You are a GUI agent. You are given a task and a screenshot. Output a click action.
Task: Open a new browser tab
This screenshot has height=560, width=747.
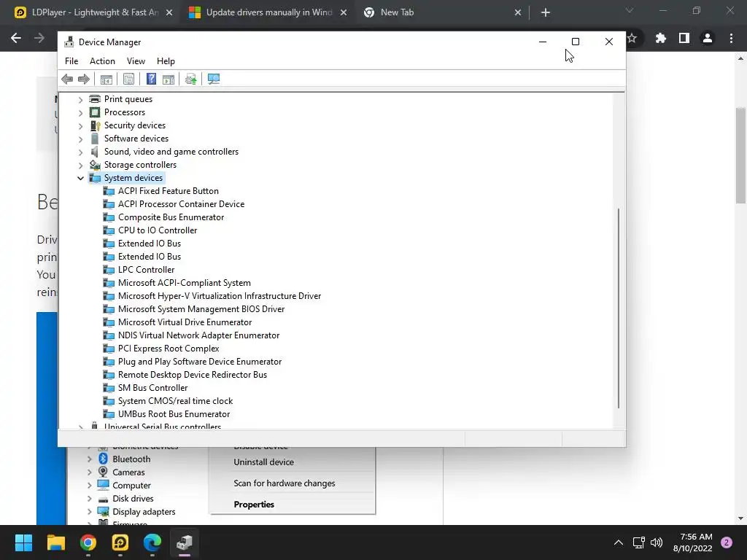pos(546,13)
